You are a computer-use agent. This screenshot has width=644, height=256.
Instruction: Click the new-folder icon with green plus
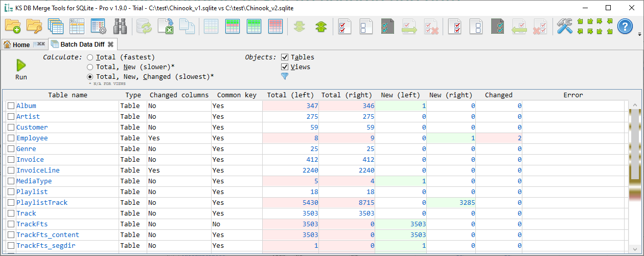pyautogui.click(x=13, y=26)
